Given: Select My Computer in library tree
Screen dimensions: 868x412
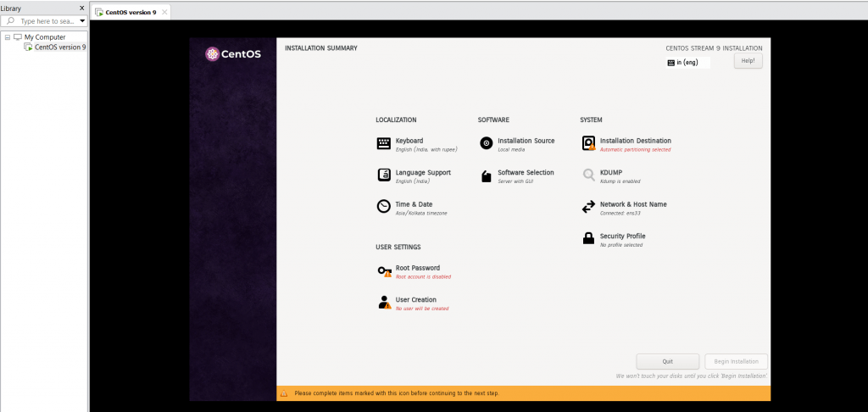Looking at the screenshot, I should pyautogui.click(x=45, y=37).
